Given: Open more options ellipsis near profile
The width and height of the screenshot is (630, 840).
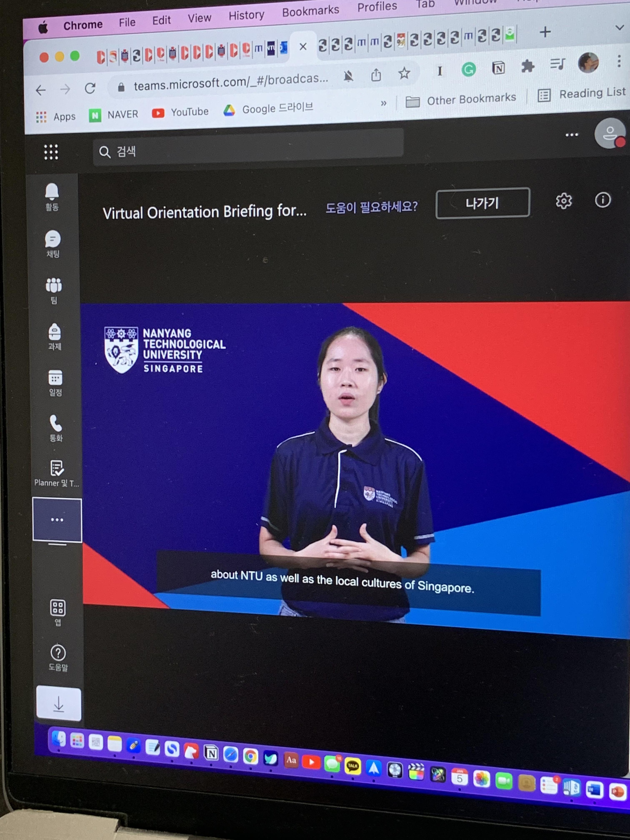Looking at the screenshot, I should tap(571, 135).
